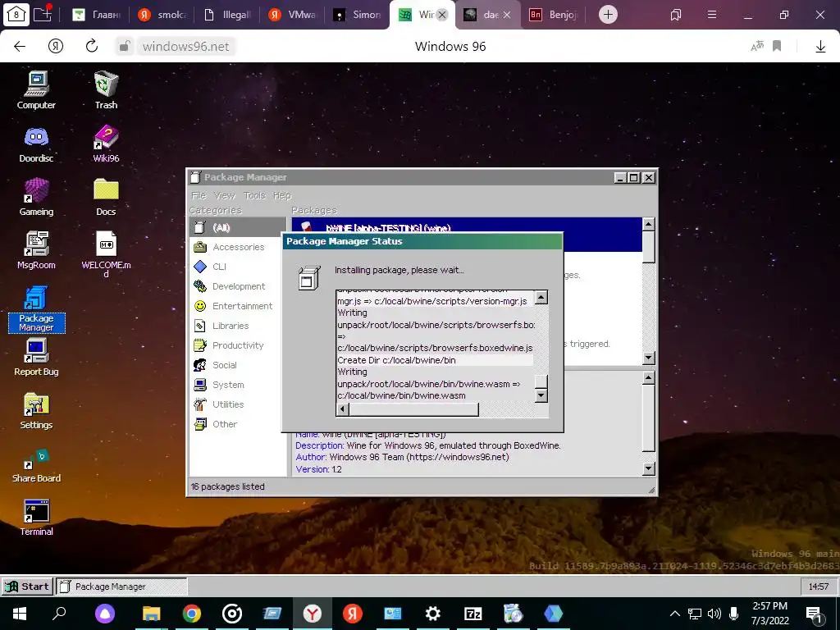Select the (All) category
The height and width of the screenshot is (630, 840).
click(238, 227)
